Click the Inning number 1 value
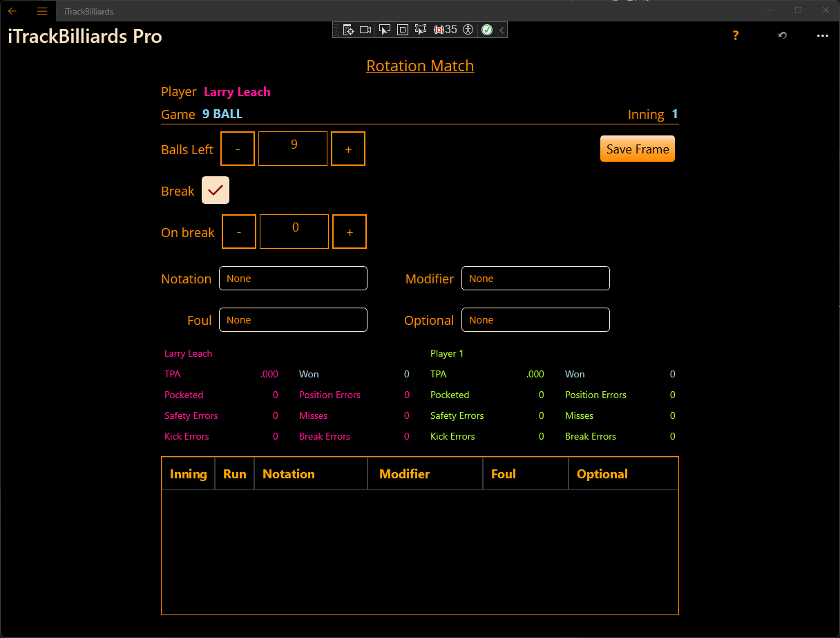The image size is (840, 638). [675, 114]
